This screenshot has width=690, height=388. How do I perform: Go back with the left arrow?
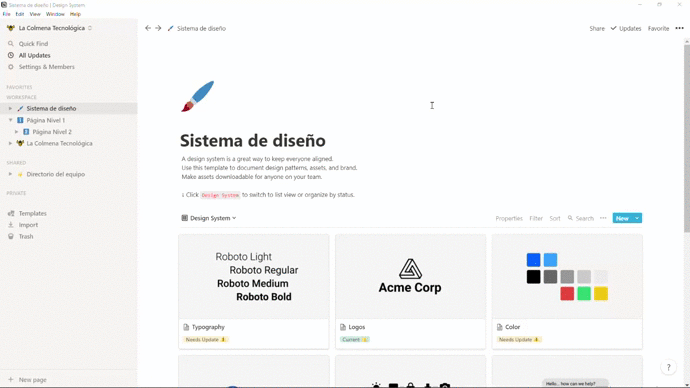click(148, 28)
